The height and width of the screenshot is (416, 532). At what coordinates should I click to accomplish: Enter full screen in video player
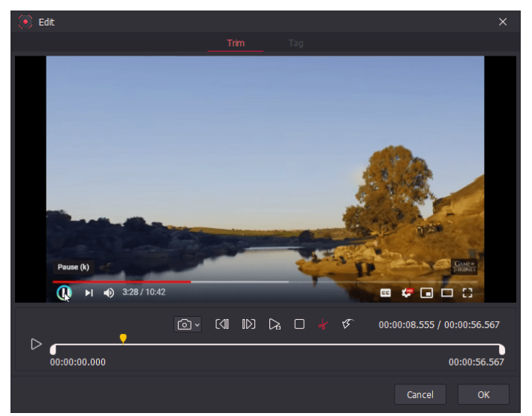pyautogui.click(x=467, y=293)
